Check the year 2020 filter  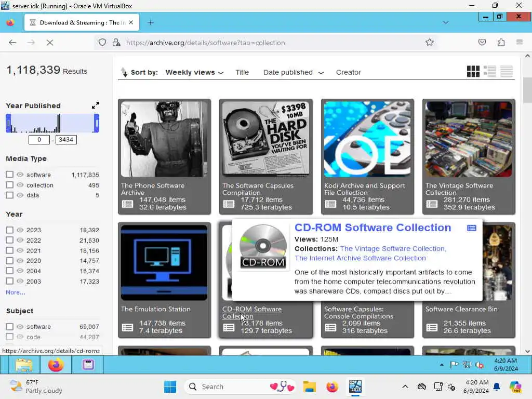point(9,261)
